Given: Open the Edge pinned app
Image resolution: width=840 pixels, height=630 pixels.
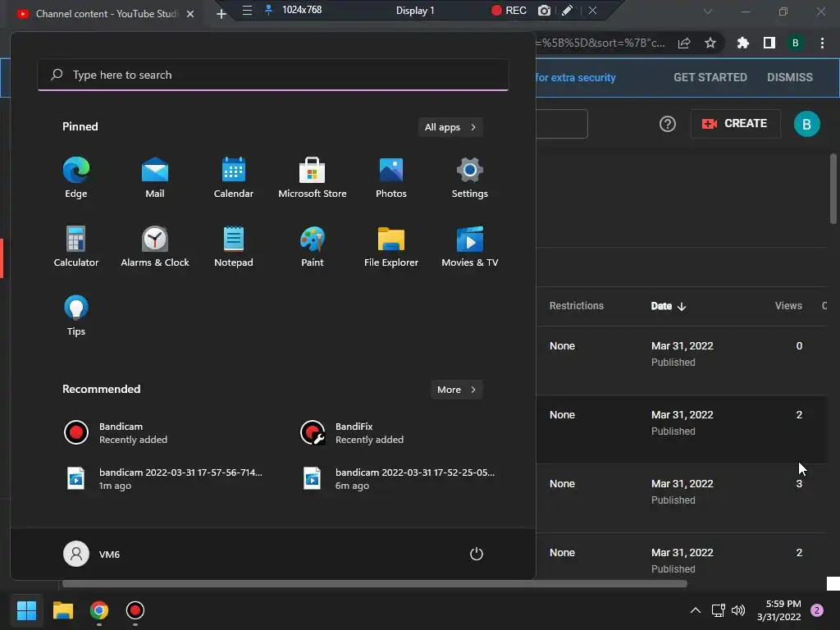Looking at the screenshot, I should pyautogui.click(x=76, y=178).
